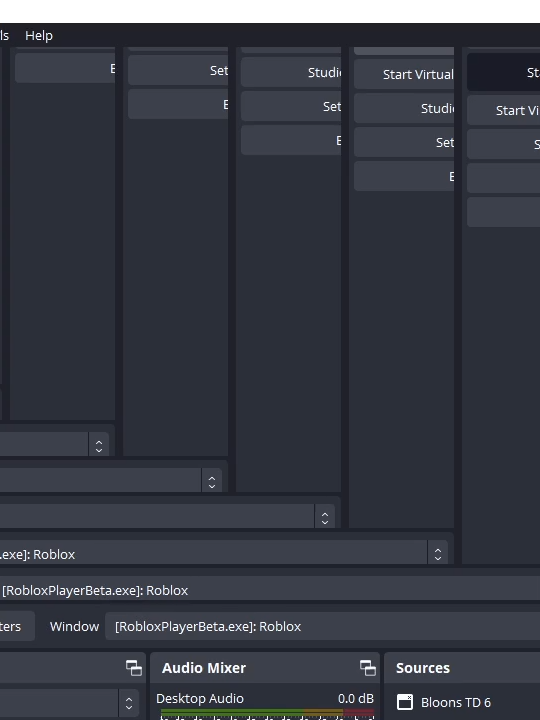Viewport: 540px width, 720px height.
Task: Click the truncated 'Start Vi' button
Action: pos(503,110)
